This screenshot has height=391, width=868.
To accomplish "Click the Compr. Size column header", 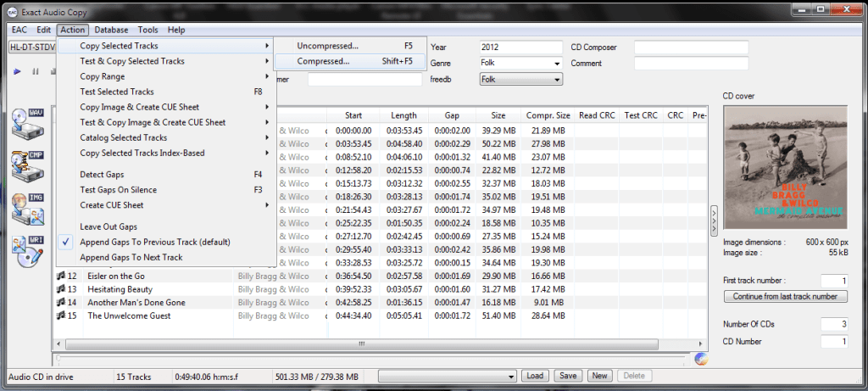I will 548,115.
